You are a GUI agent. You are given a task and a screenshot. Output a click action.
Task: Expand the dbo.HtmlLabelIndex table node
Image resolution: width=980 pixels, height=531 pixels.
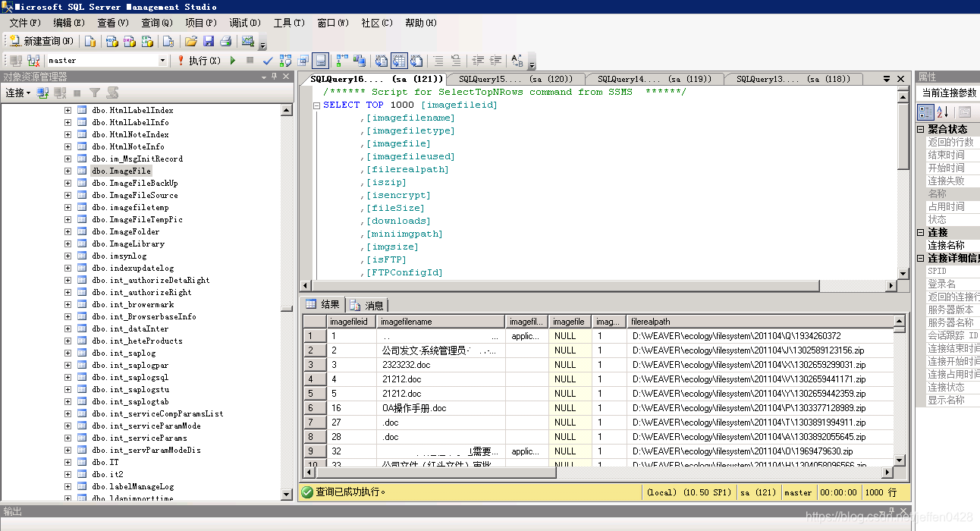(68, 110)
